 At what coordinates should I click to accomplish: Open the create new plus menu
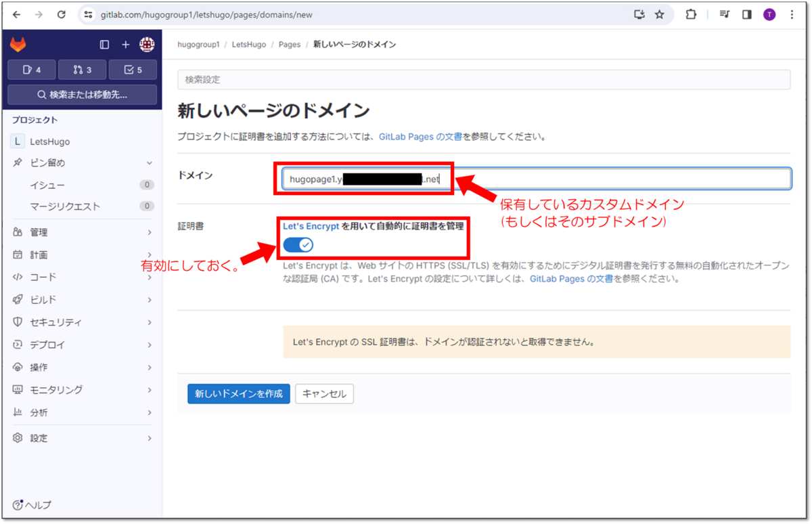tap(125, 45)
